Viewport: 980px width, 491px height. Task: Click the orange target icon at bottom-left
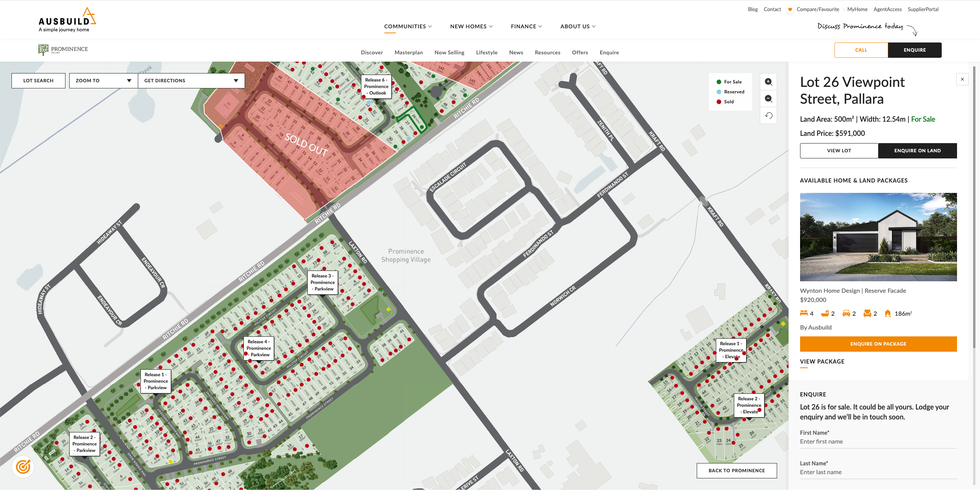(23, 467)
